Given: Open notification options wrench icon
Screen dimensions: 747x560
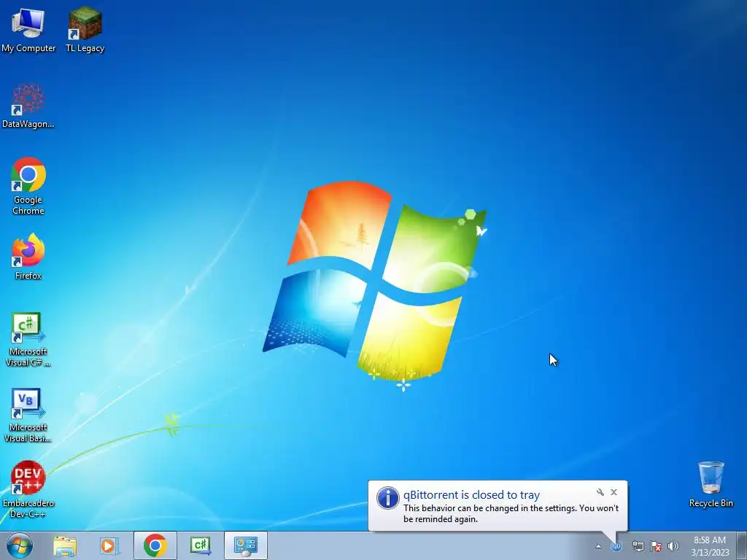Looking at the screenshot, I should tap(600, 492).
